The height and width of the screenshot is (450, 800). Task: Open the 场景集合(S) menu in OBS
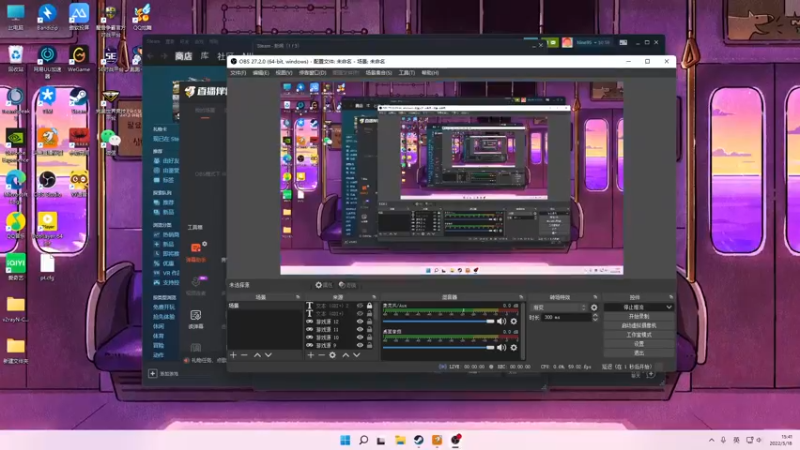coord(379,73)
